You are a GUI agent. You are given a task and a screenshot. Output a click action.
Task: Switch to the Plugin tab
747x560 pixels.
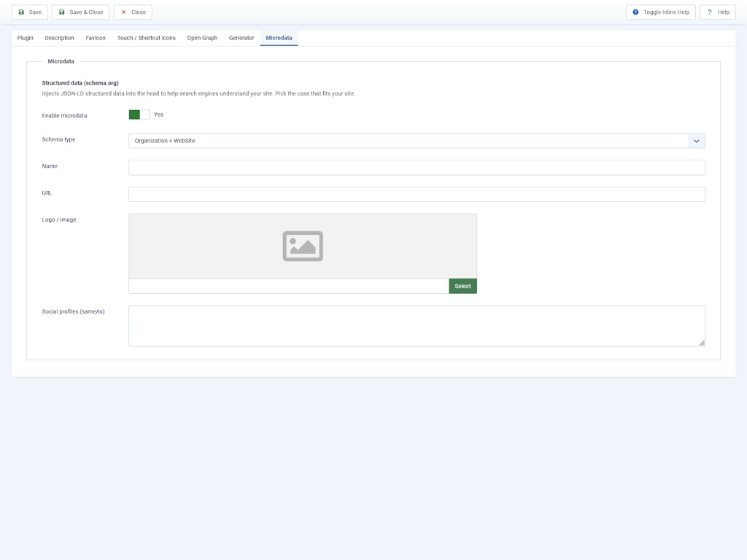tap(26, 38)
